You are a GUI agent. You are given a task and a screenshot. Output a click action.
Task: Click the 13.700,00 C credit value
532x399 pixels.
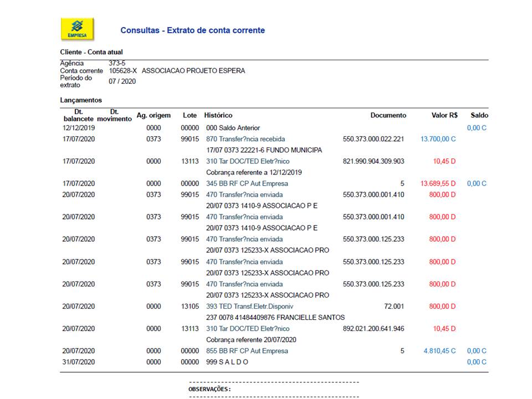pos(438,139)
